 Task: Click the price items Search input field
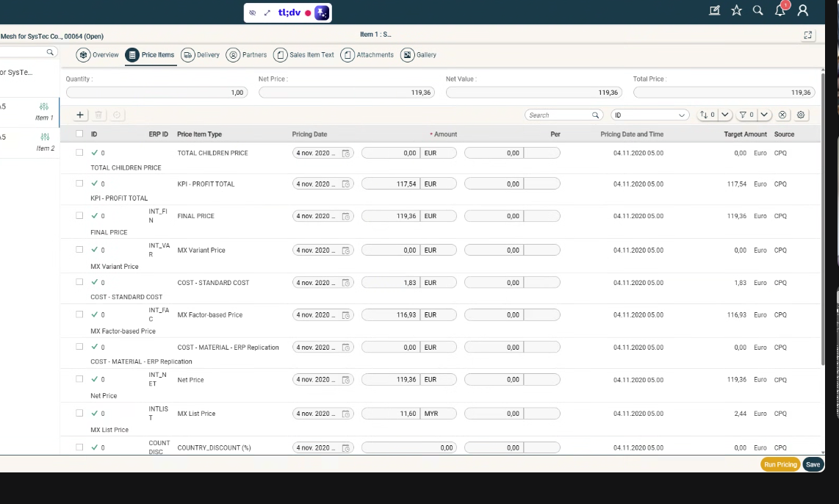pyautogui.click(x=560, y=115)
